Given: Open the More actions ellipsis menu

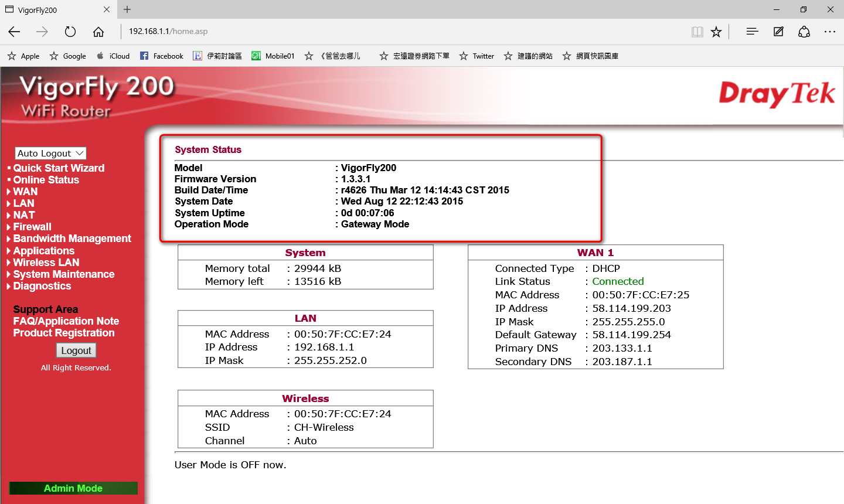Looking at the screenshot, I should (829, 32).
